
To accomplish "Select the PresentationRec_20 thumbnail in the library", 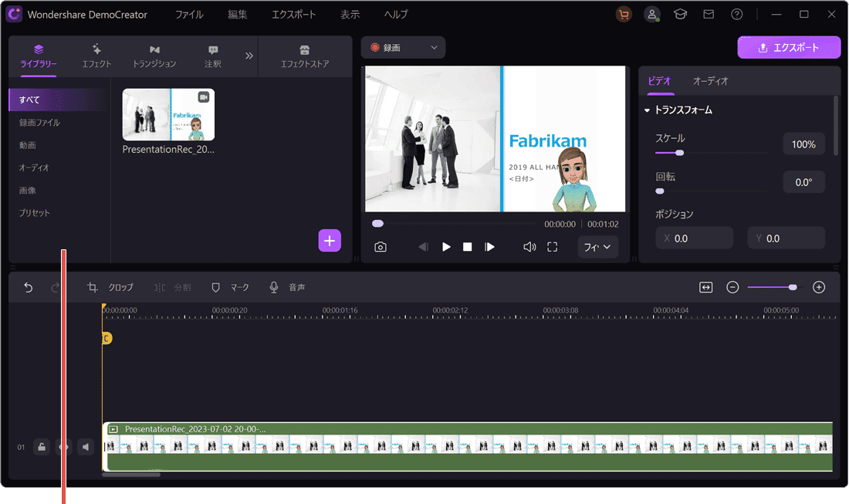I will coord(167,114).
